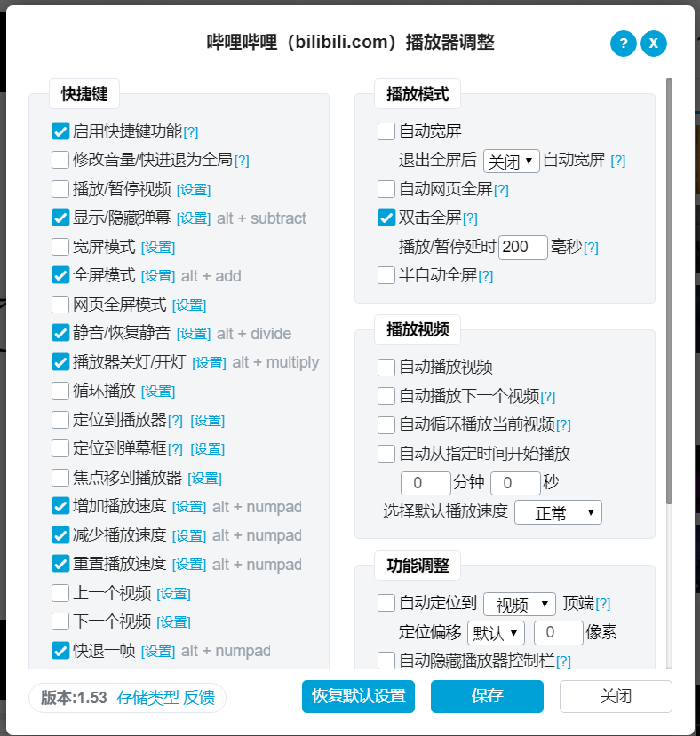Uncheck 全屏模式 shortcut box
700x736 pixels.
coord(60,275)
